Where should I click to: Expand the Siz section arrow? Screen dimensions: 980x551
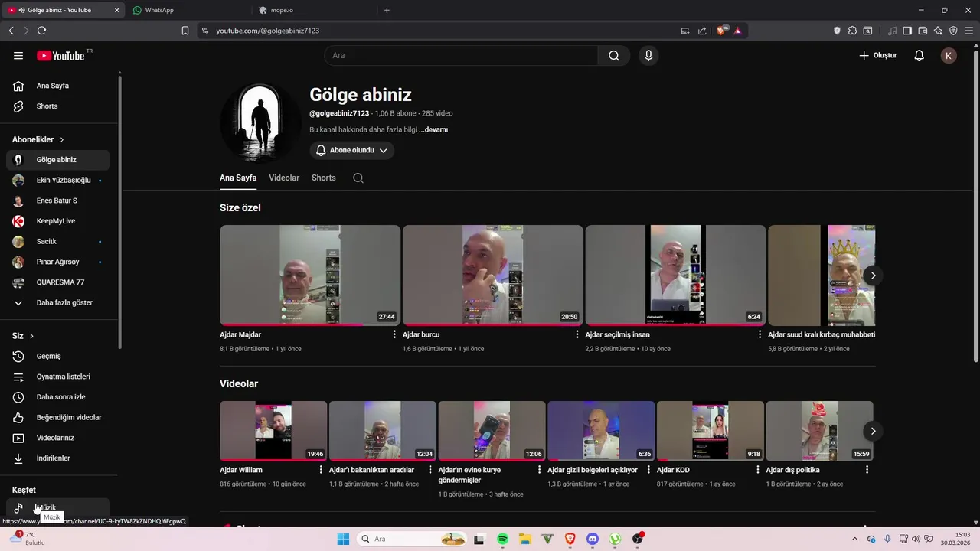[x=31, y=336]
